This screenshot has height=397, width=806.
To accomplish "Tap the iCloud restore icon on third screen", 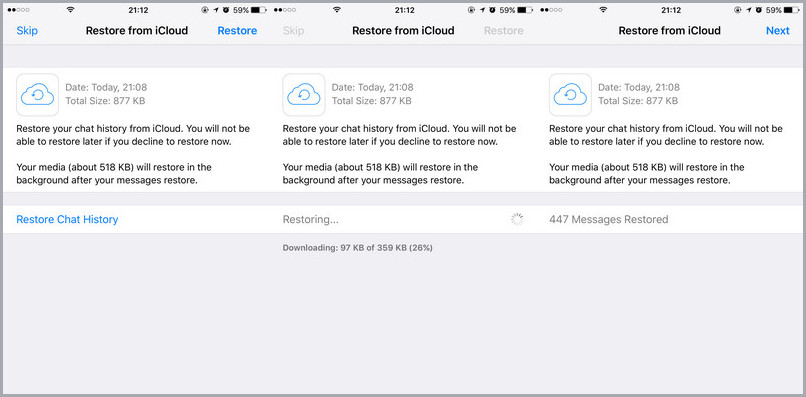I will tap(570, 95).
